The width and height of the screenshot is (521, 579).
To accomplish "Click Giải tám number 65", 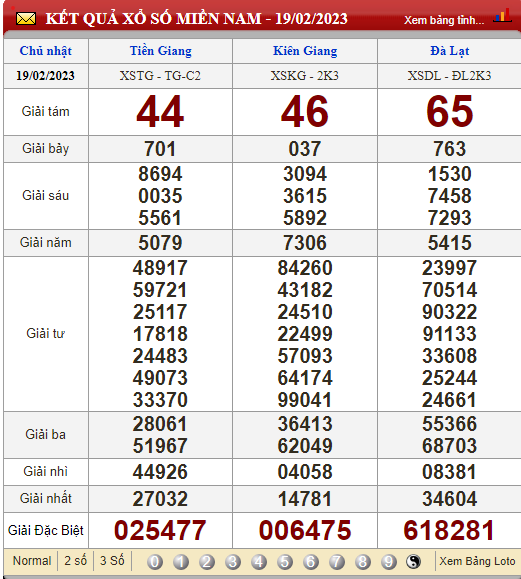I will coord(449,111).
